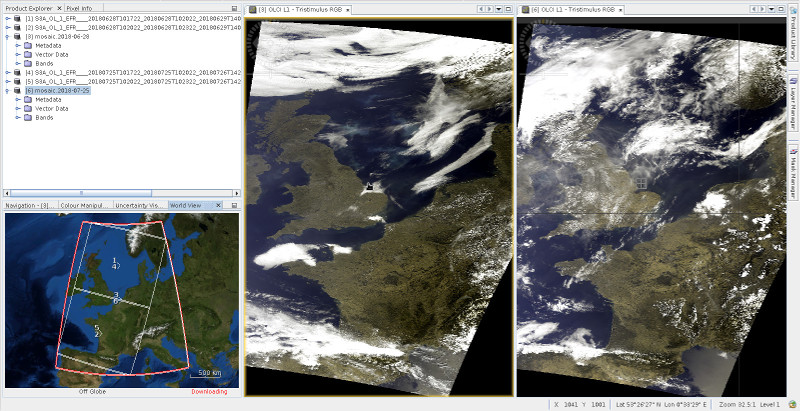Open the Uncertainty Visualisation tab

point(140,206)
